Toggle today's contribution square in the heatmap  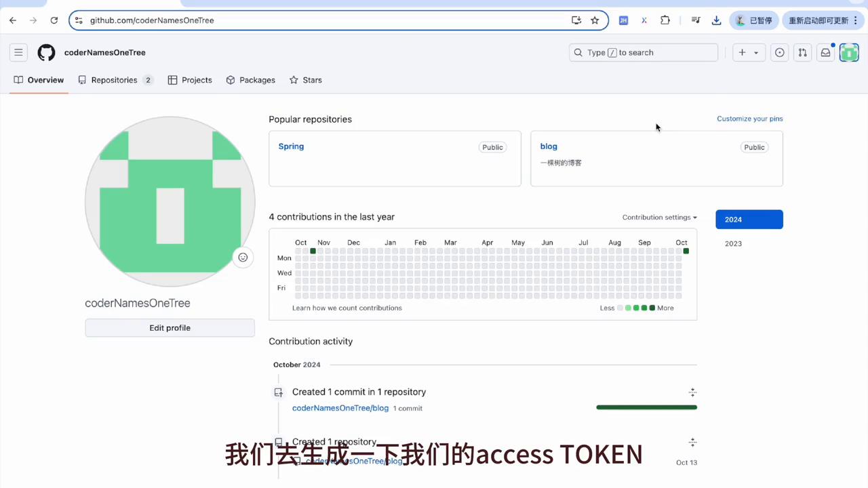point(686,251)
